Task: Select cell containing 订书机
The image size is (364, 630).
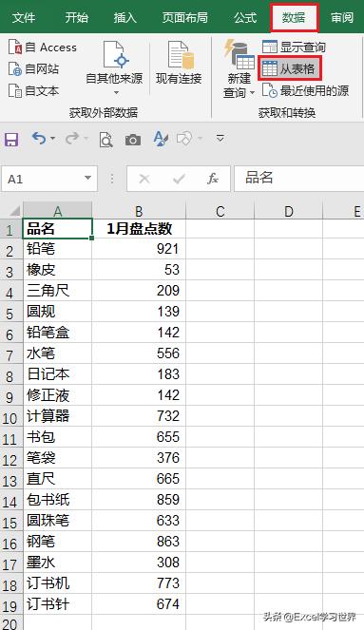Action: point(58,583)
